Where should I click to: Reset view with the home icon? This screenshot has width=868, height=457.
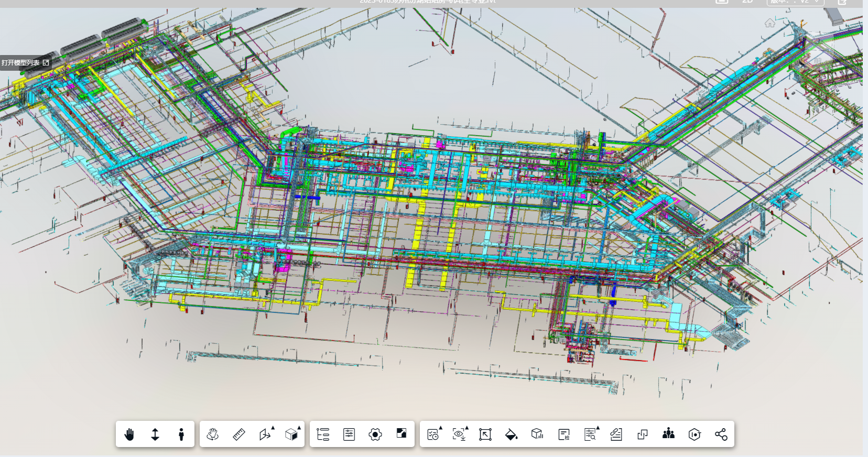click(769, 23)
